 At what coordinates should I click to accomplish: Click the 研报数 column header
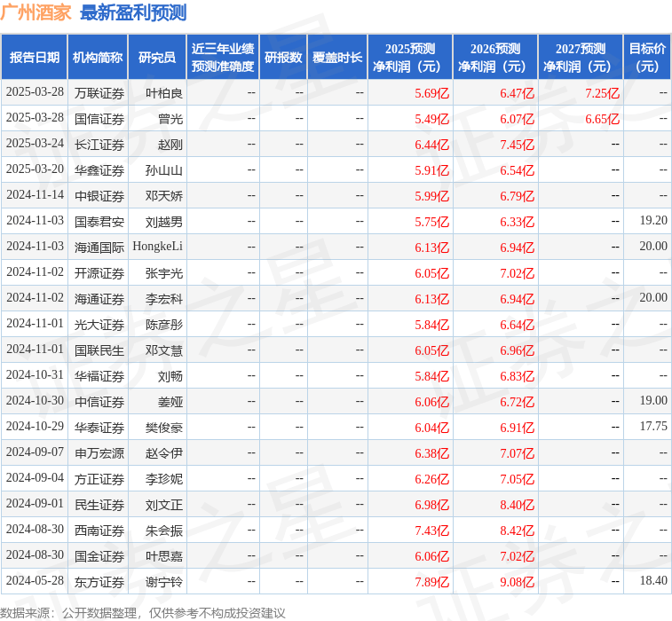(x=283, y=58)
